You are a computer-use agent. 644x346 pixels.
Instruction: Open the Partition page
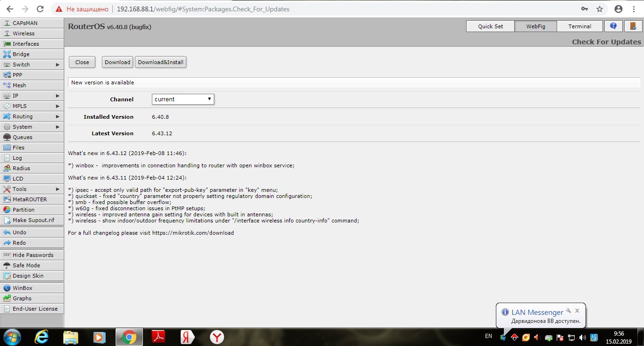click(32, 210)
